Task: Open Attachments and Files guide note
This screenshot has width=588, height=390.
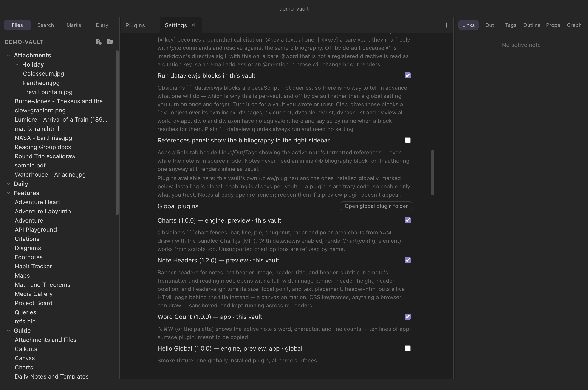Action: pos(45,340)
